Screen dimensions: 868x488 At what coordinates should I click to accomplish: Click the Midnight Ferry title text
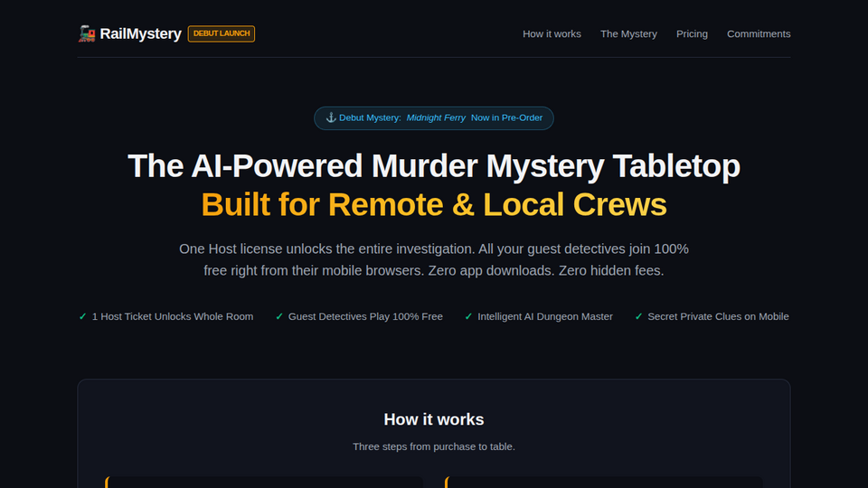click(x=436, y=117)
